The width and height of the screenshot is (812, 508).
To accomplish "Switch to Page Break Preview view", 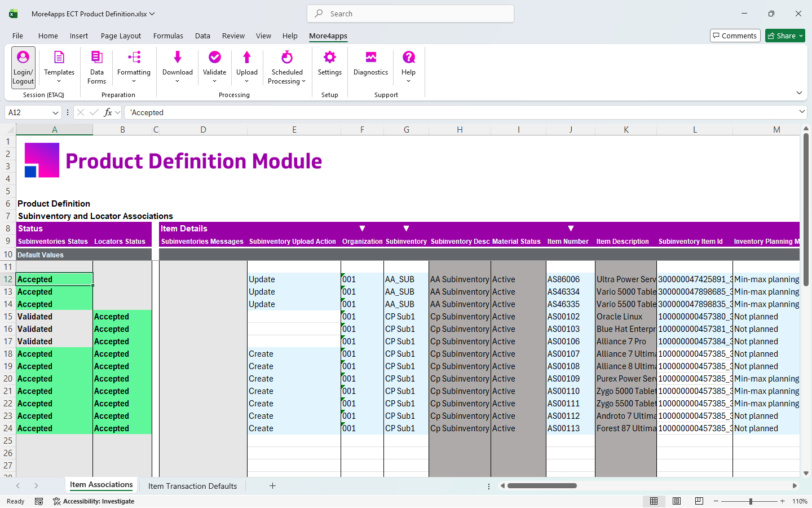I will (699, 501).
